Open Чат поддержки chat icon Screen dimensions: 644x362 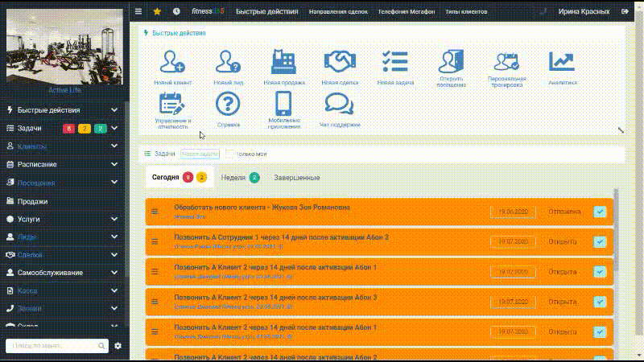pyautogui.click(x=340, y=104)
